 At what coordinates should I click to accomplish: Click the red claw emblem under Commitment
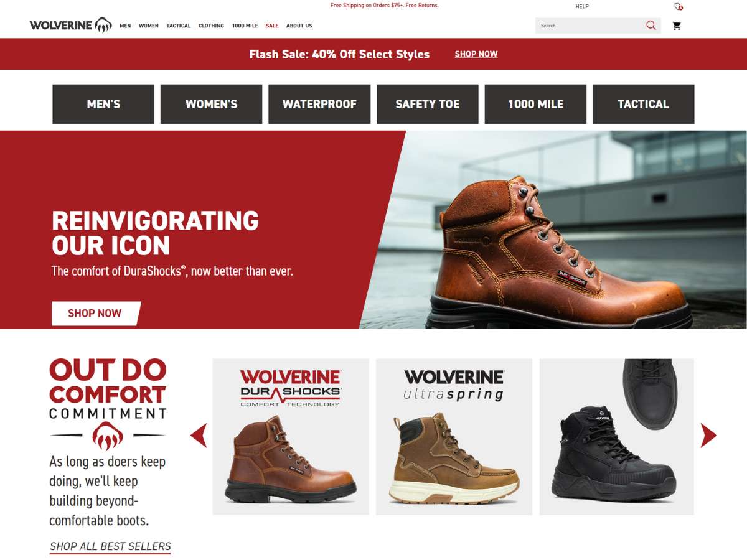pos(108,435)
